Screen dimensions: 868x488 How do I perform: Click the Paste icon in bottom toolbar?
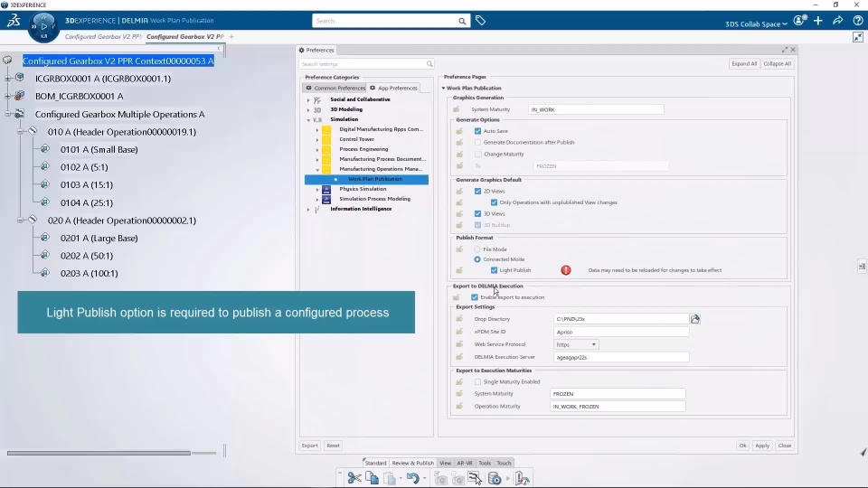(x=390, y=478)
